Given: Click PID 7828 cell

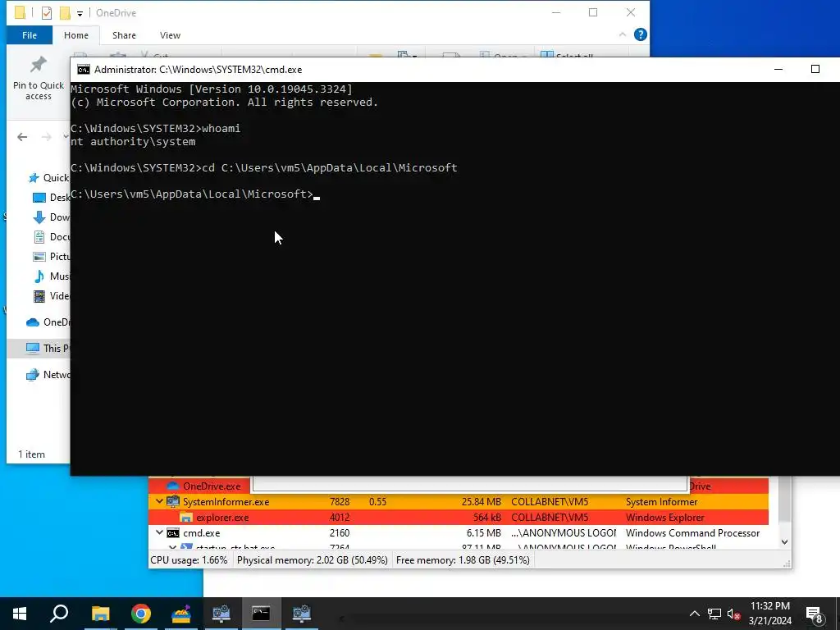Looking at the screenshot, I should coord(340,502).
